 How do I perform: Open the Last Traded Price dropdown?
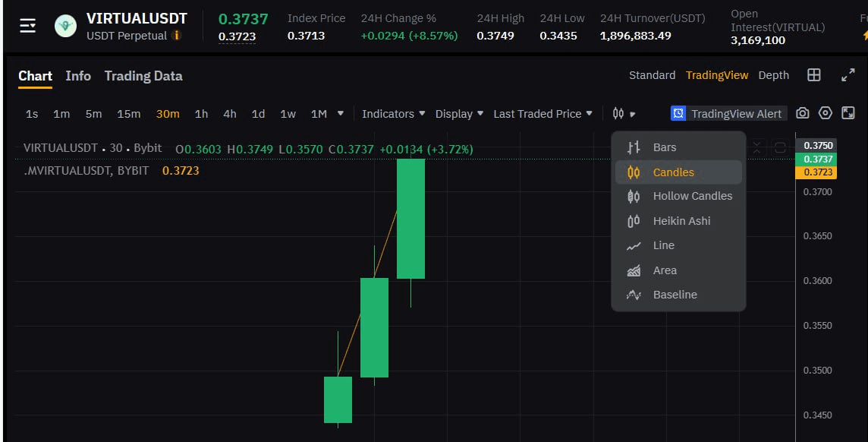pos(543,114)
